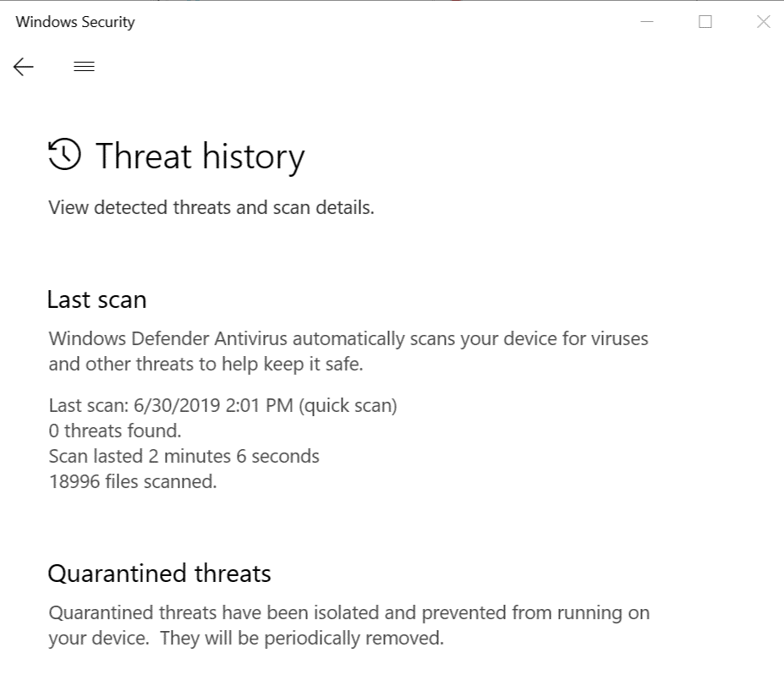
Task: Click the Threat history page heading
Action: [200, 156]
